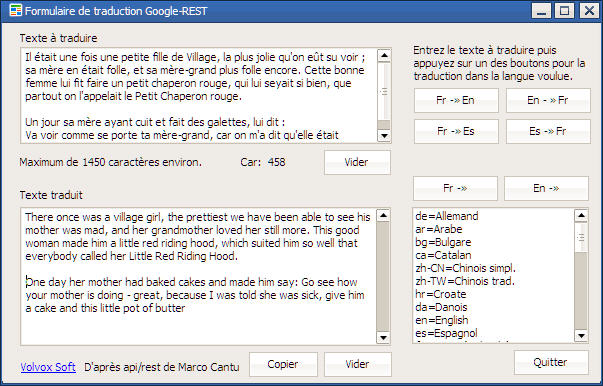603x386 pixels.
Task: Select hr=Croate in the language list
Action: tap(494, 294)
